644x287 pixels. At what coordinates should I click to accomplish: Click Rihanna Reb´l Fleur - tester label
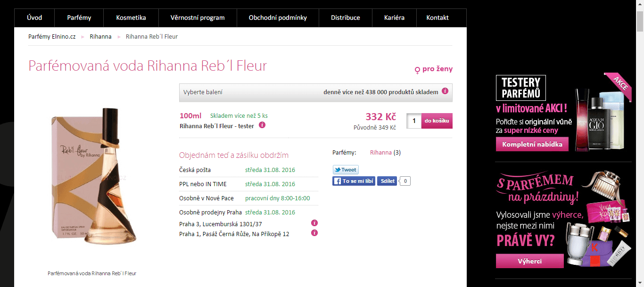pyautogui.click(x=217, y=126)
